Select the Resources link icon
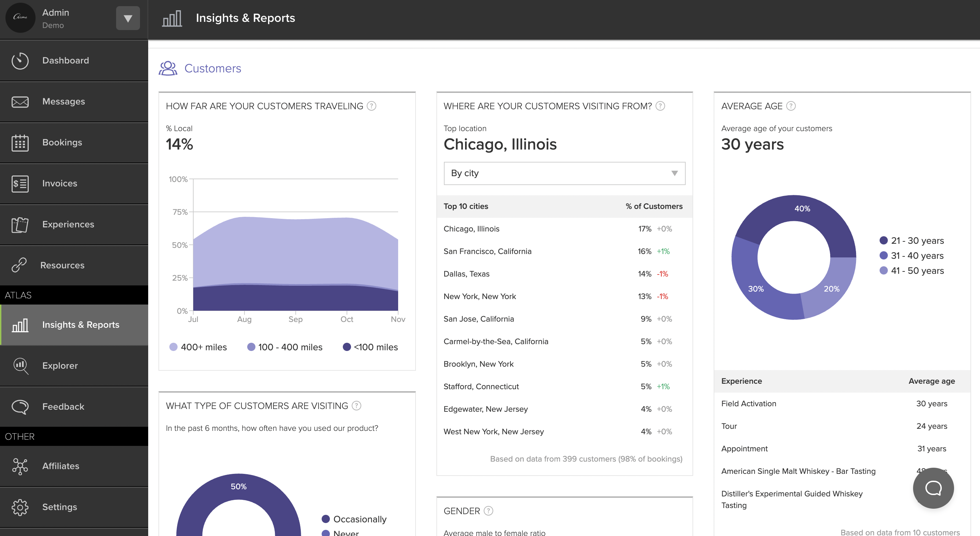The image size is (980, 536). point(20,265)
